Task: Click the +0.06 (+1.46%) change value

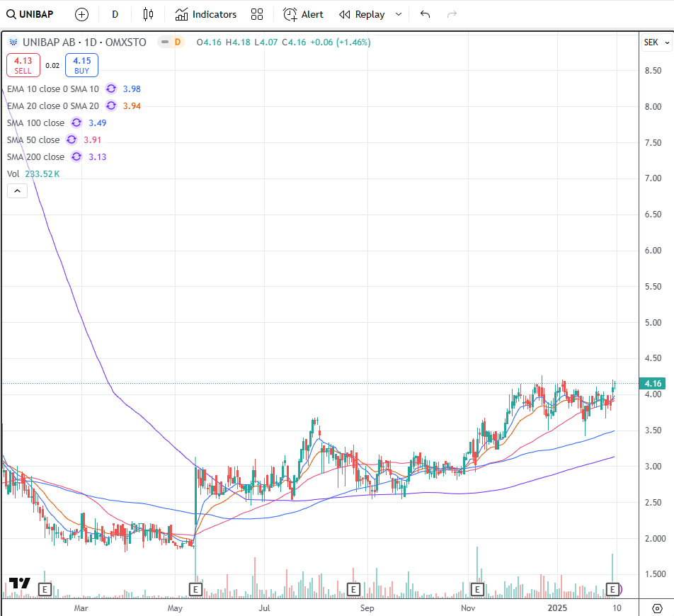Action: click(x=341, y=42)
